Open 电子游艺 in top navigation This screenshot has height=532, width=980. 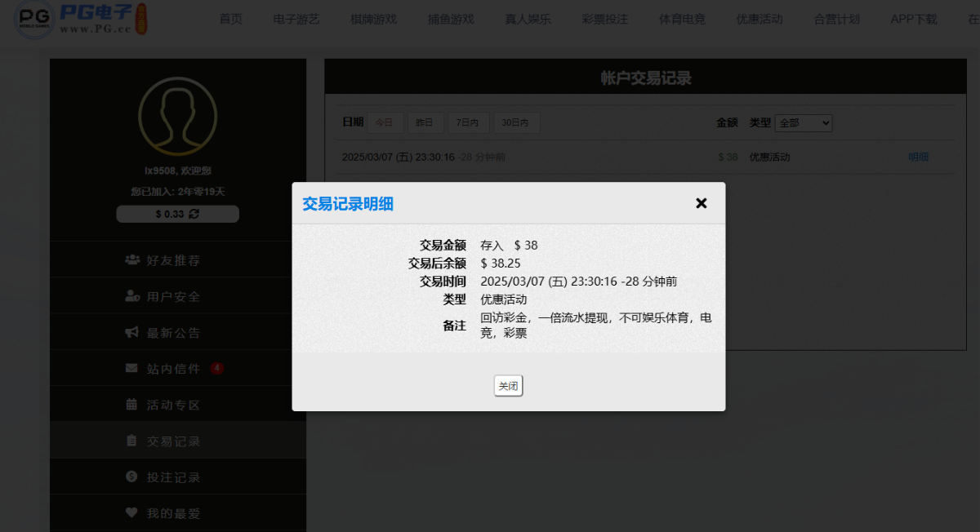point(296,19)
